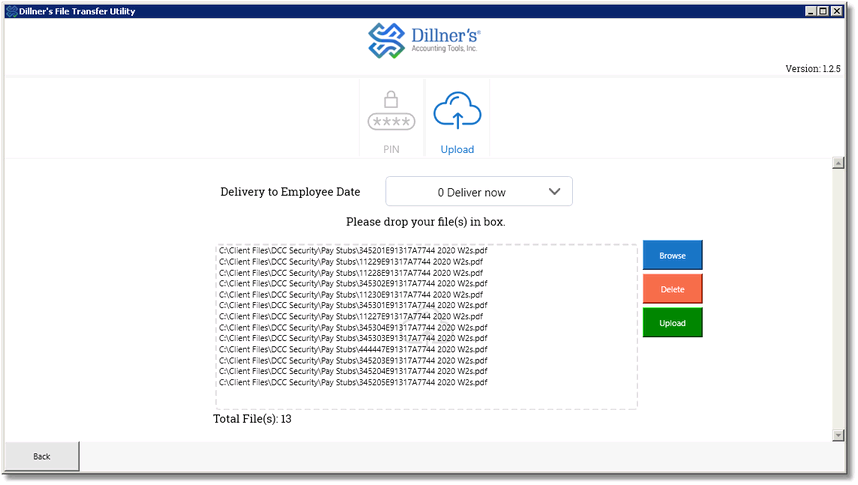Select file 345201E91317A7744 2020 W2s.pdf
858x485 pixels.
(353, 251)
